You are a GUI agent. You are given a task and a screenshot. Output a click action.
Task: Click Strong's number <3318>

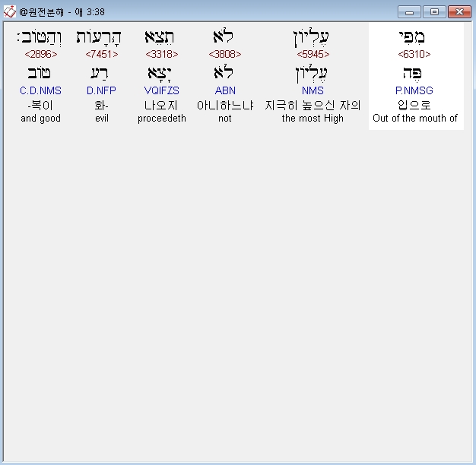click(x=162, y=54)
